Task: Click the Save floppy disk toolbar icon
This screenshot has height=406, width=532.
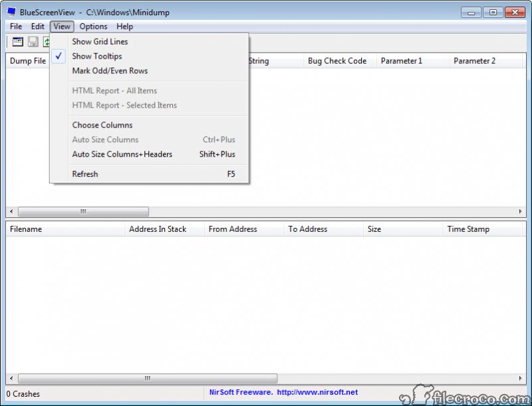Action: [x=33, y=42]
